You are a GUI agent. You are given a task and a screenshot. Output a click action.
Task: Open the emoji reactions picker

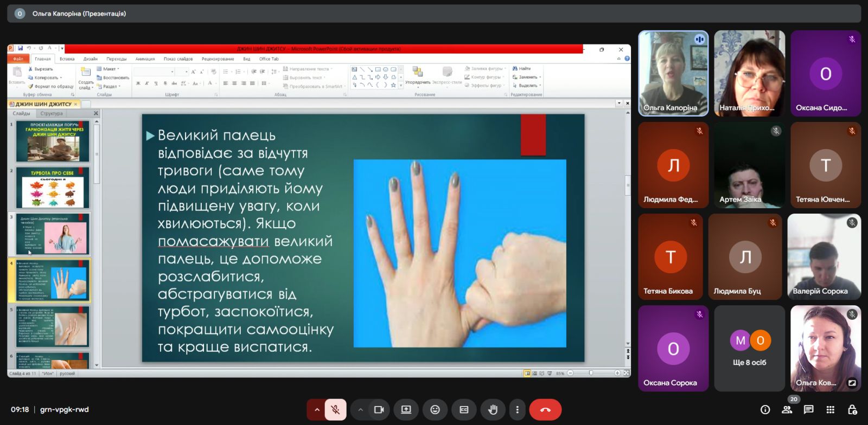tap(435, 410)
